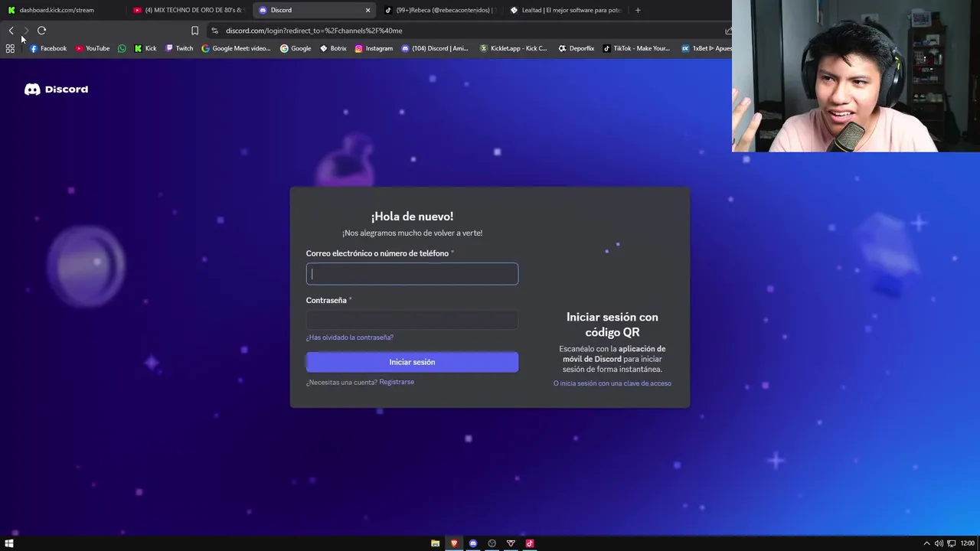Open site settings icon in address bar

coord(214,31)
